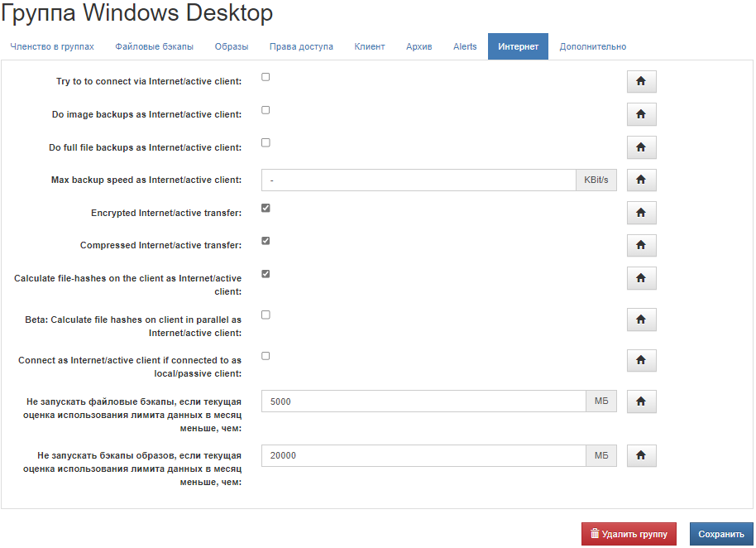Viewport: 756px width, 548px height.
Task: Enable Try to connect via Internet/active client
Action: 266,77
